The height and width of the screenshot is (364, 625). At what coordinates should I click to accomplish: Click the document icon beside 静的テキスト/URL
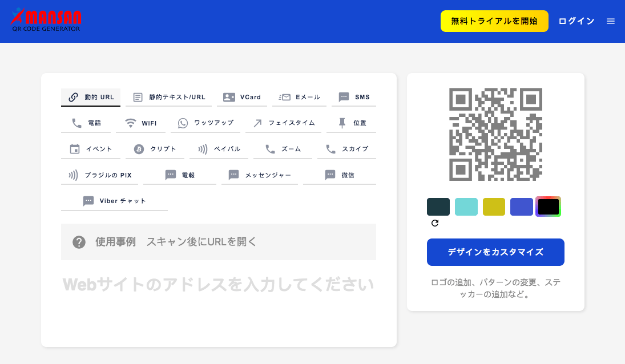(138, 97)
